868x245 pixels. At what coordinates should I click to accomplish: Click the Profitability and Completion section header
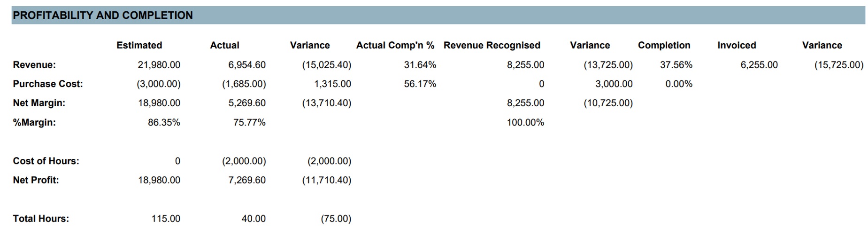click(x=103, y=16)
